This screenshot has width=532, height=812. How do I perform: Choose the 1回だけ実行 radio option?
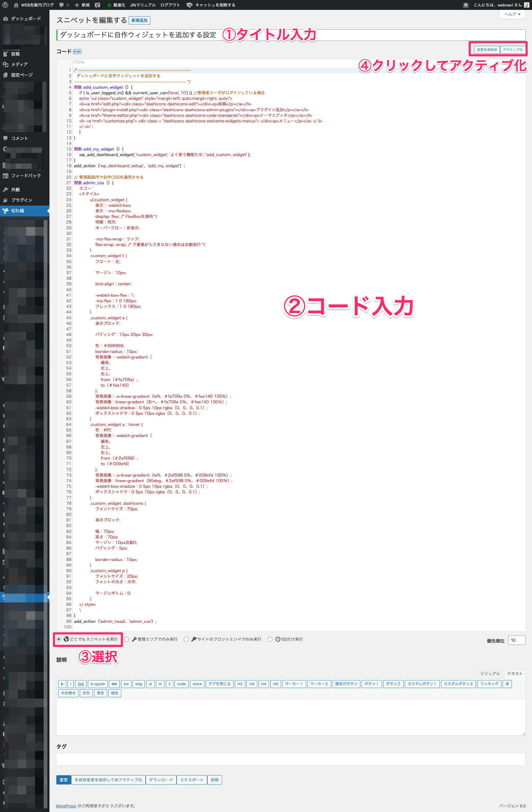270,639
